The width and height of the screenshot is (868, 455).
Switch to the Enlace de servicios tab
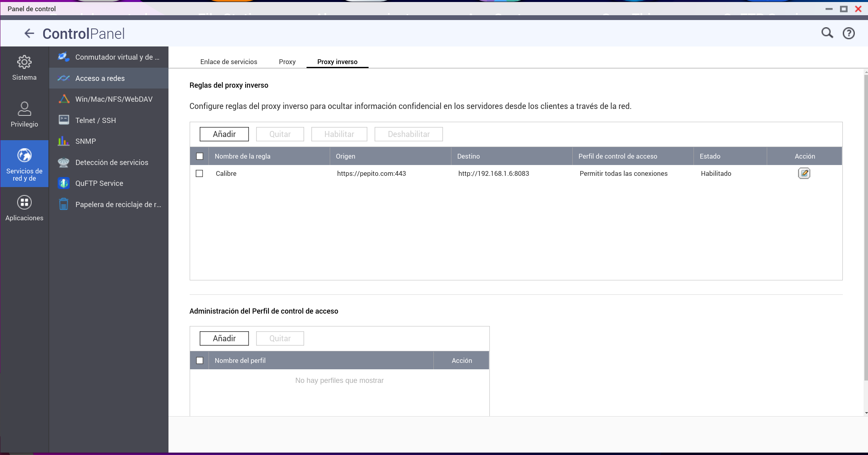point(229,62)
